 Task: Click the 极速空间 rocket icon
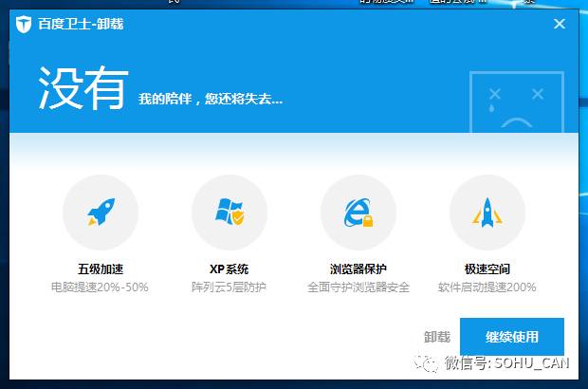487,213
